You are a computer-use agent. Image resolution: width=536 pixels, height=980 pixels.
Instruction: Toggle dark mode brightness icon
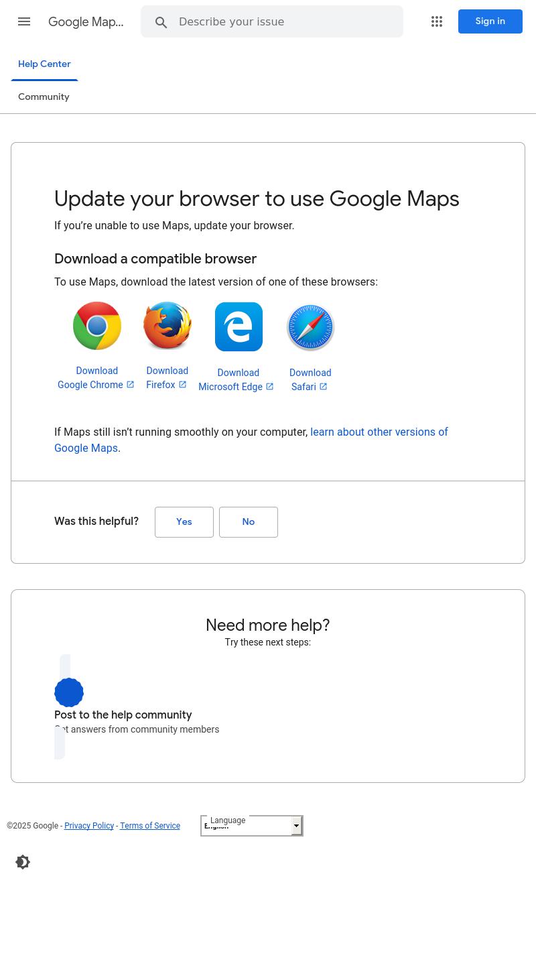23,862
